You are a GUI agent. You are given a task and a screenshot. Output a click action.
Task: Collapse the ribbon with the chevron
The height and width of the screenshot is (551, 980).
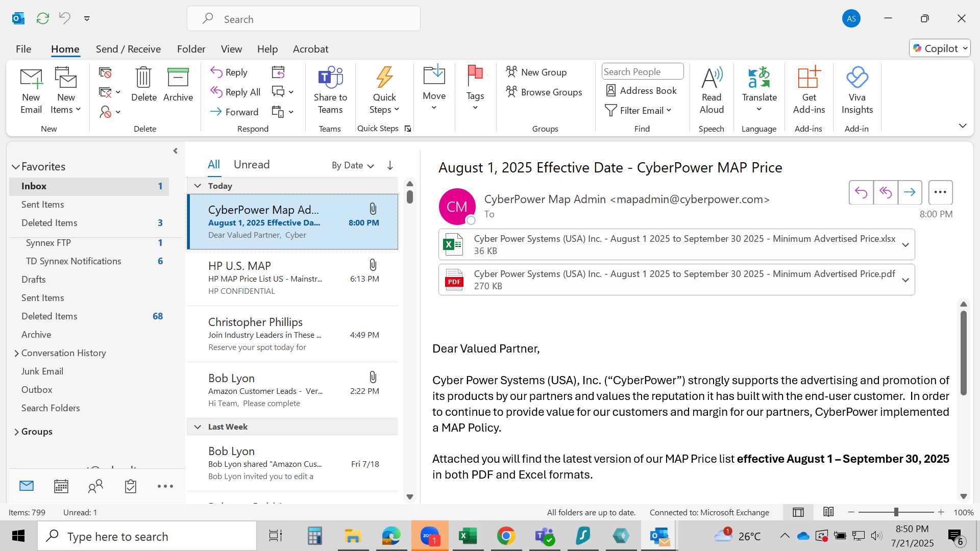962,126
